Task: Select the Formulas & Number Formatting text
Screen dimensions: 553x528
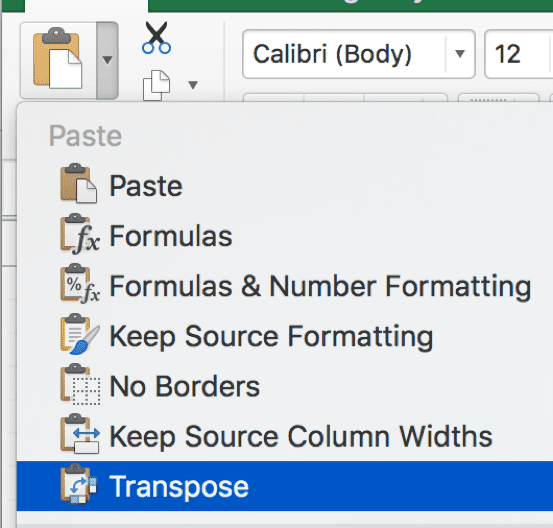Action: click(320, 286)
